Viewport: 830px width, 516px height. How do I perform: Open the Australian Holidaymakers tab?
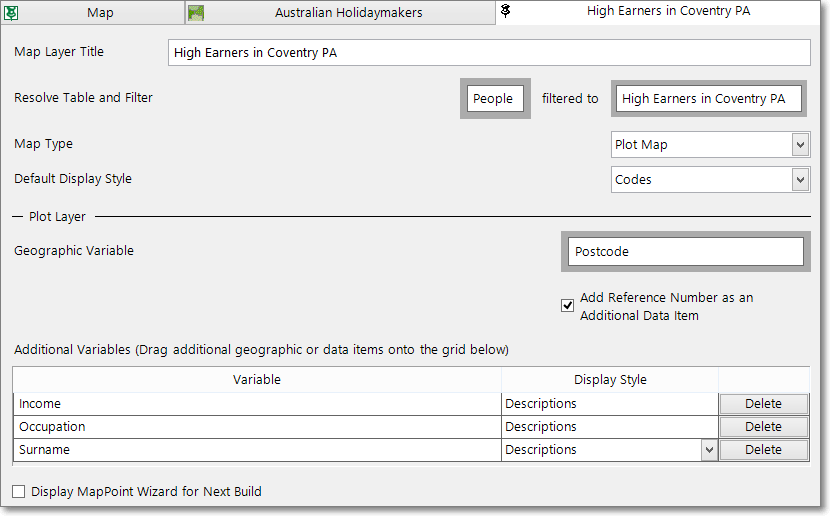click(x=340, y=12)
